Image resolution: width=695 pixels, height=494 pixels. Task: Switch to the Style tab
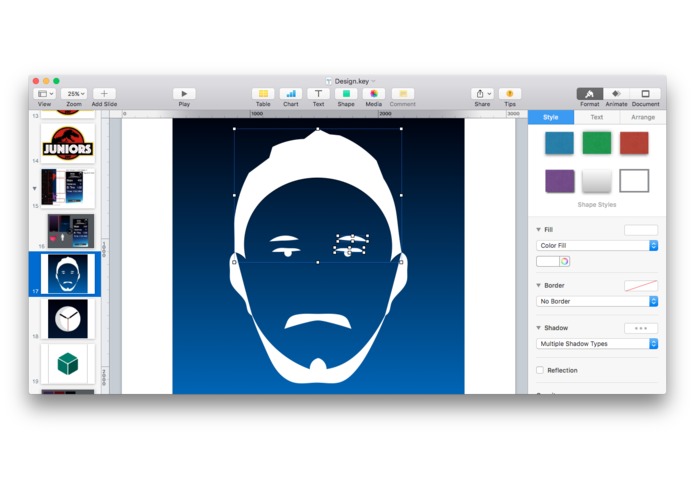pos(551,117)
